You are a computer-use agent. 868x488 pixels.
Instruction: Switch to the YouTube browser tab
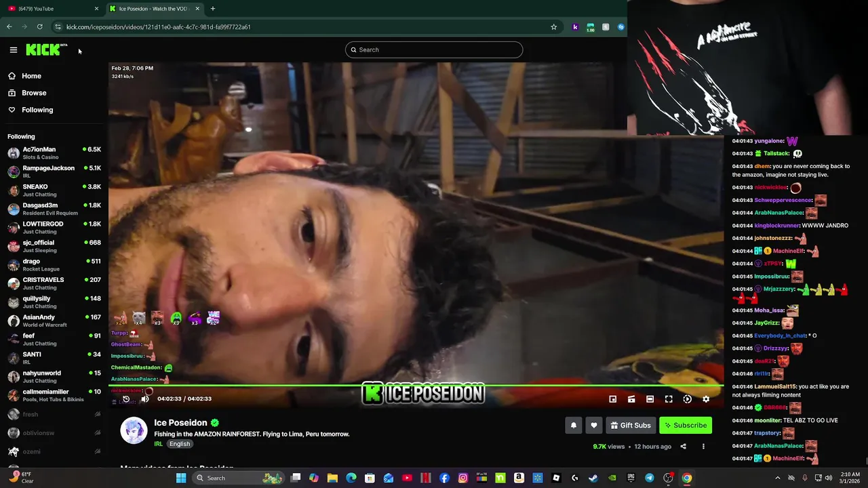point(52,8)
